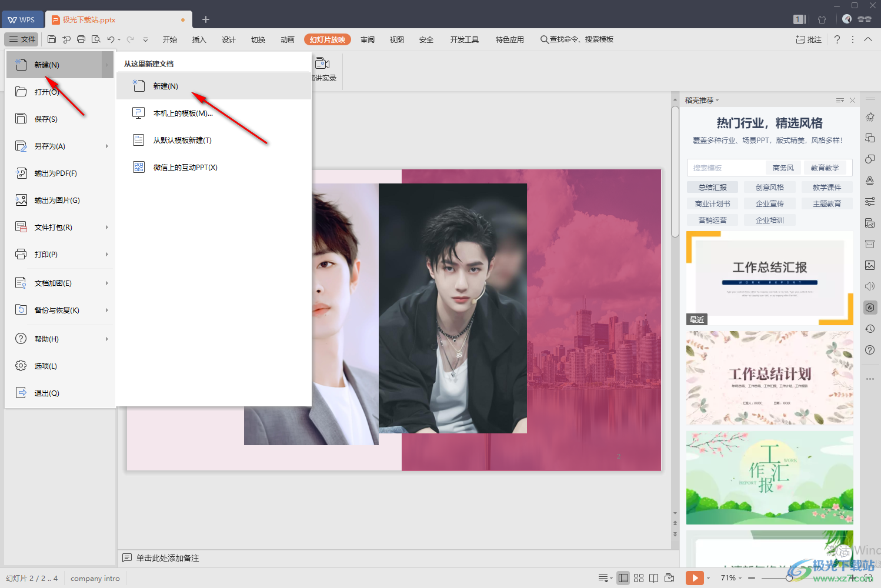Expand the quick access toolbar customize arrow
Viewport: 881px width, 588px height.
click(145, 40)
